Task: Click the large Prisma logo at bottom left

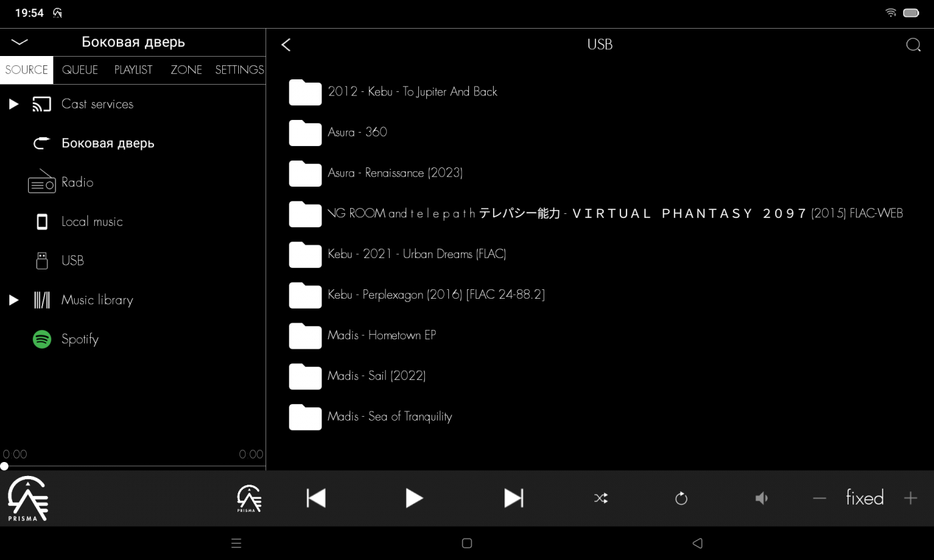Action: [x=28, y=498]
